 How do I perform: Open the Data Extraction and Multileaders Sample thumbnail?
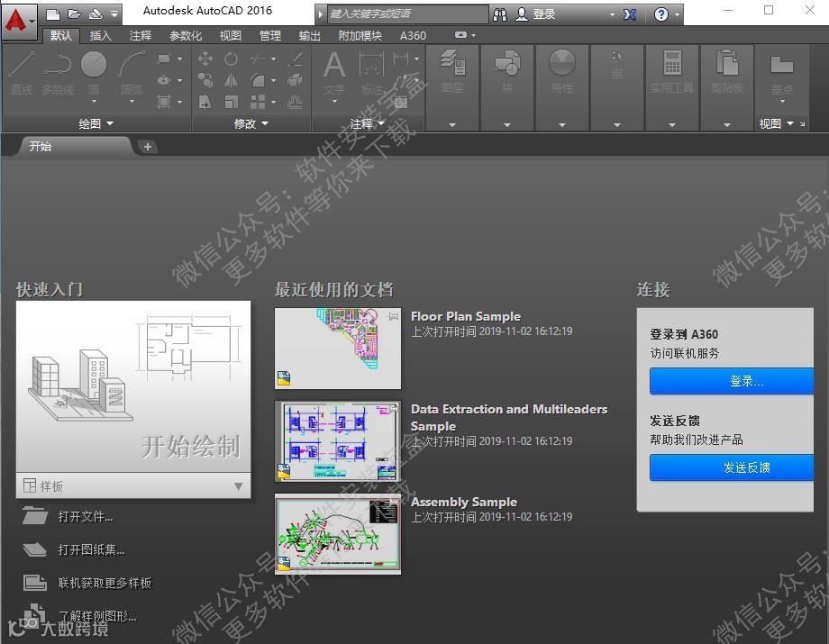point(338,441)
